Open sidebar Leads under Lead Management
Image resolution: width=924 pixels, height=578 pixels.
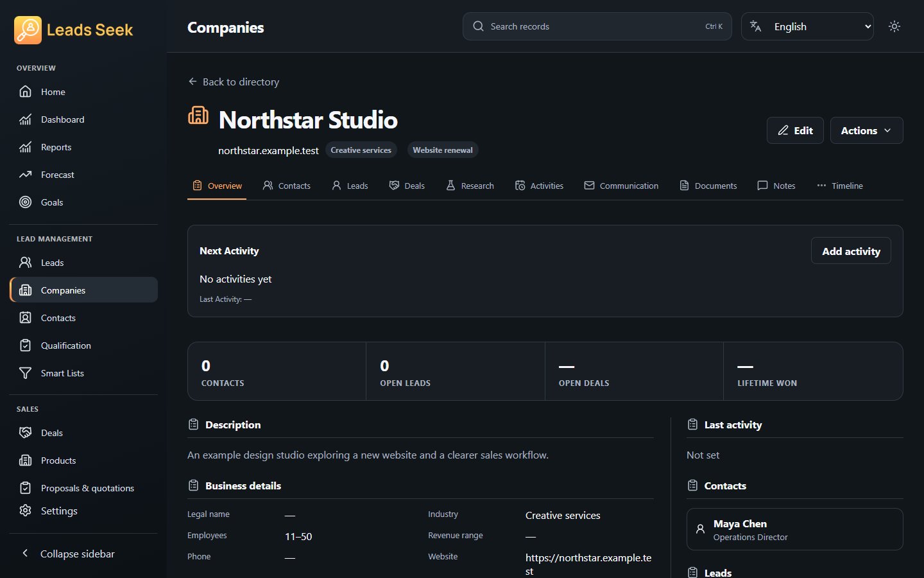click(83, 263)
